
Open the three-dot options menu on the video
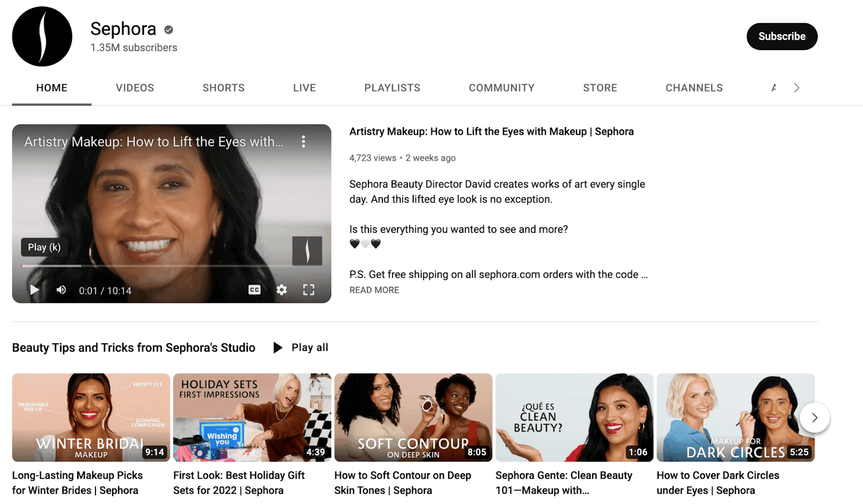[x=304, y=141]
